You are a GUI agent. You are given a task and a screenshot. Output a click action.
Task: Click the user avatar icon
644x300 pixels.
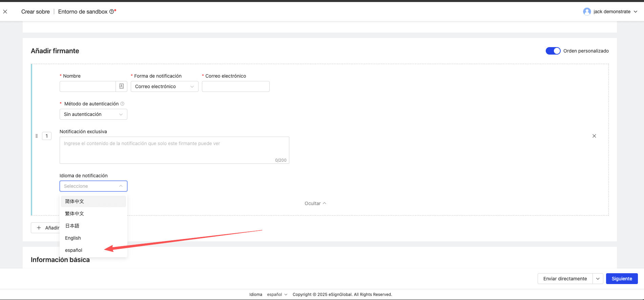(x=587, y=12)
